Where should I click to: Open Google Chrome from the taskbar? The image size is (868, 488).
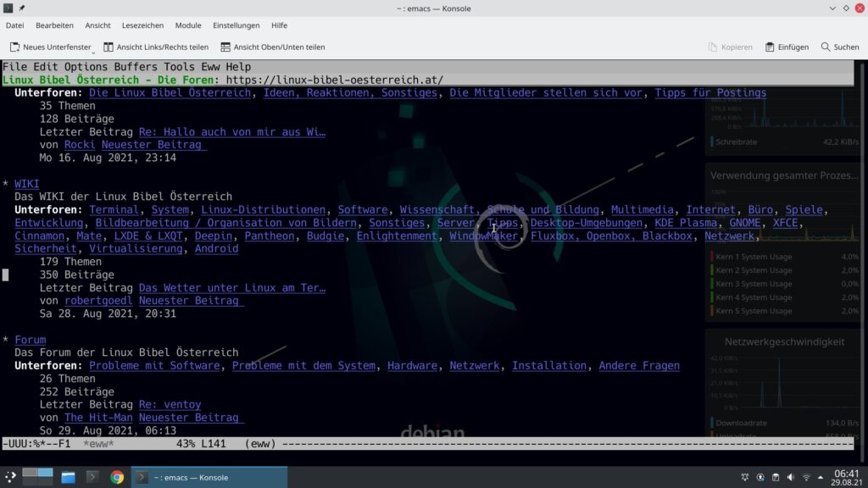(117, 477)
